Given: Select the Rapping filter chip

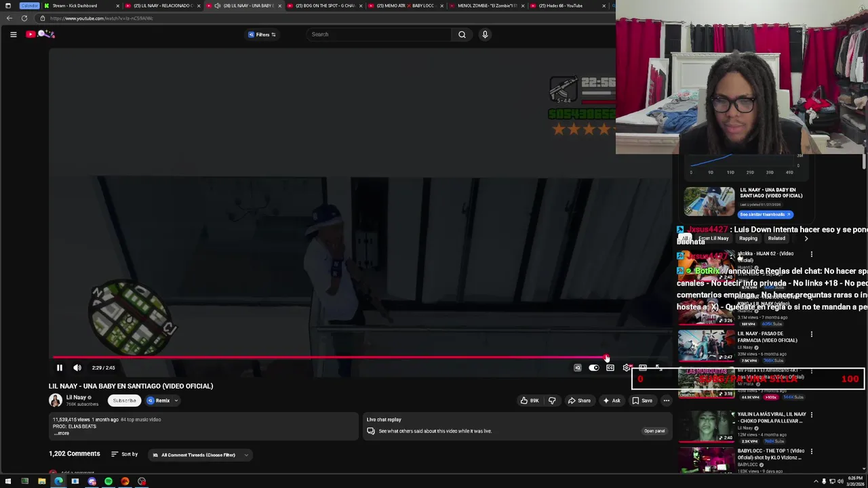Looking at the screenshot, I should point(748,239).
